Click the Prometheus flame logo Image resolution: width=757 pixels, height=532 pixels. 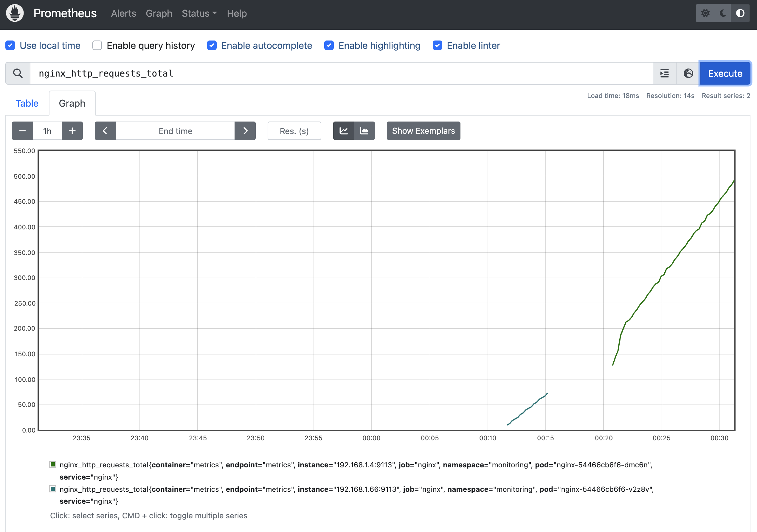point(15,13)
